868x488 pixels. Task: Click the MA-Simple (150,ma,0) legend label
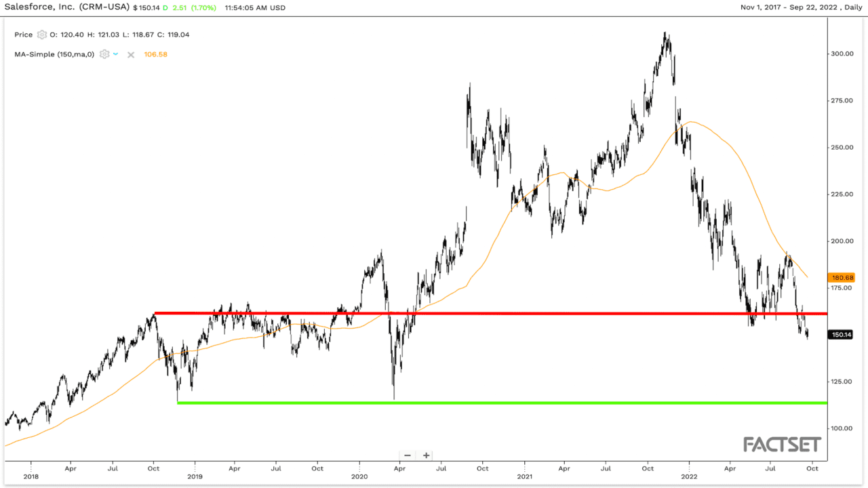(54, 54)
